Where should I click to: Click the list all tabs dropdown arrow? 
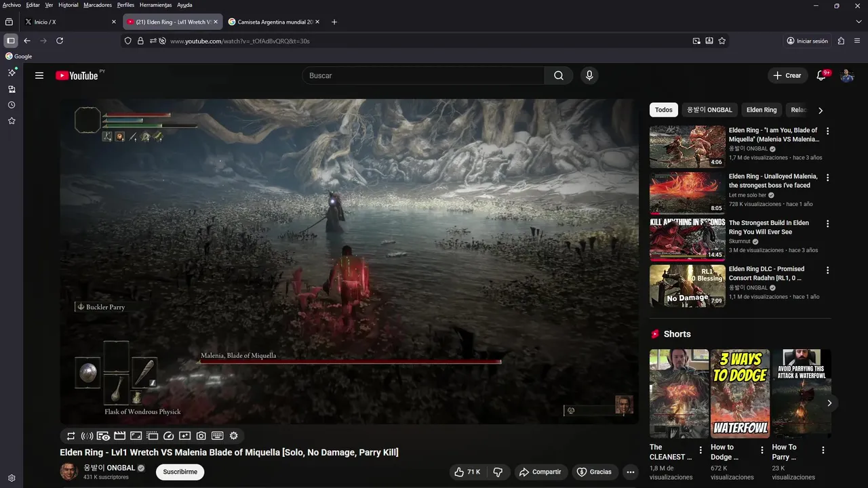click(859, 22)
